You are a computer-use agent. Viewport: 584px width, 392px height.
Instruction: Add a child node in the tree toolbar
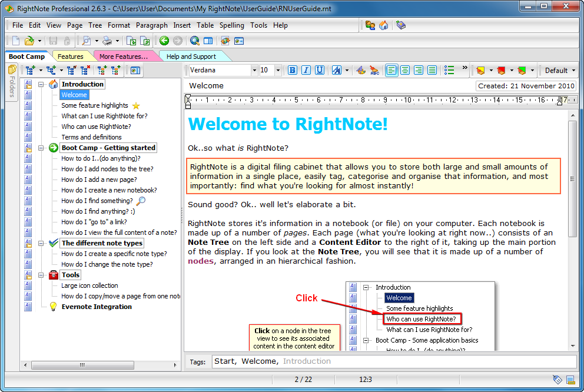[x=51, y=71]
